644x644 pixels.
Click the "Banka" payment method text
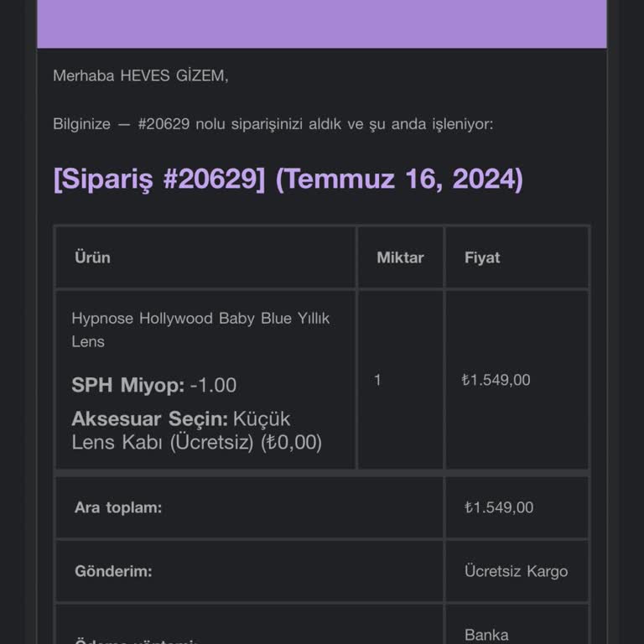486,635
